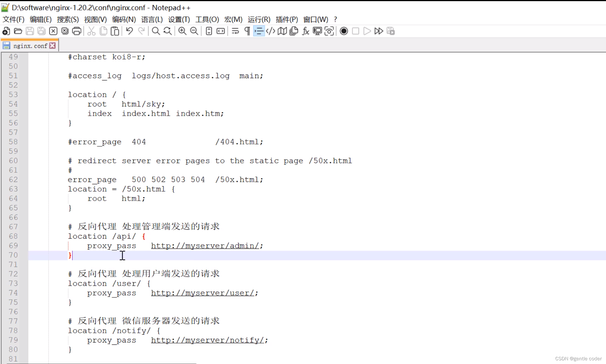Click the Zoom in icon
The width and height of the screenshot is (606, 364).
(182, 31)
